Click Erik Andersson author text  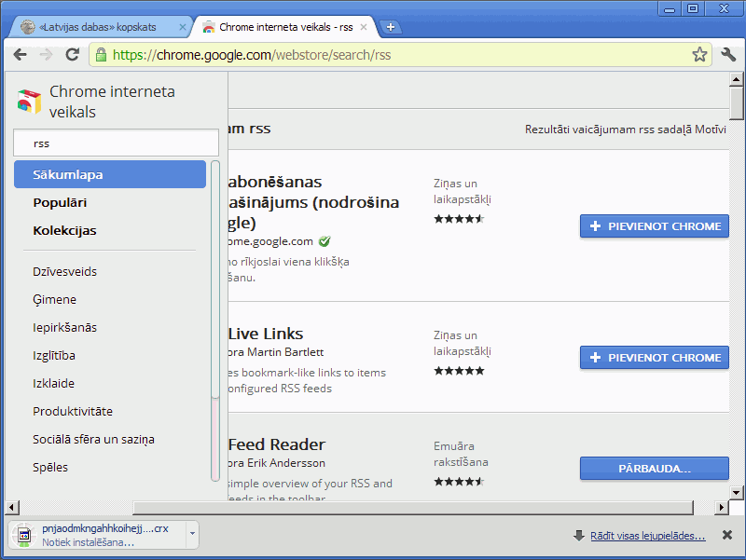click(286, 463)
